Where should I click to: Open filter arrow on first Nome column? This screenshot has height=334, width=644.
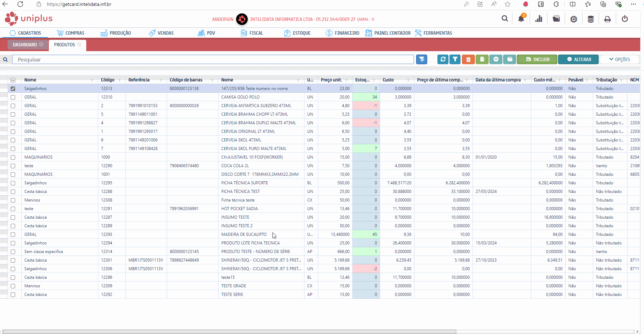pos(92,80)
